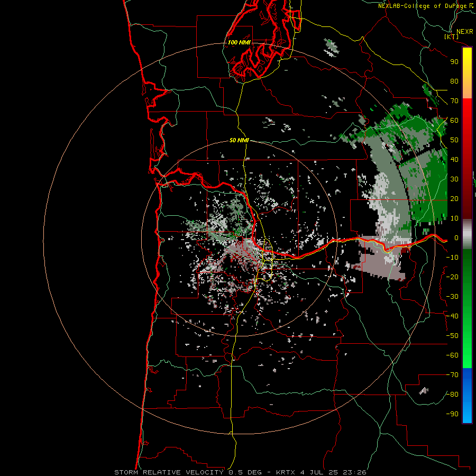Click the "23:26" timestamp in the footer
Viewport: 476px width, 476px height.
pyautogui.click(x=354, y=472)
